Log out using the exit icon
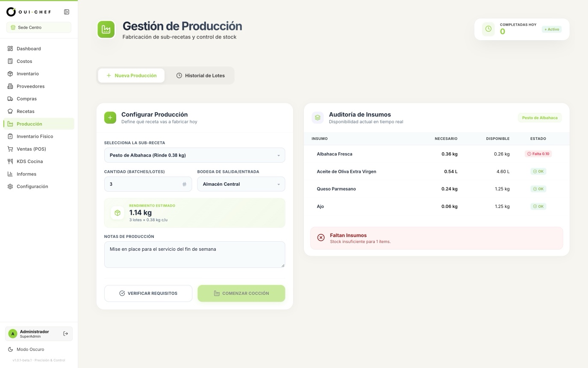The height and width of the screenshot is (368, 588). point(65,334)
